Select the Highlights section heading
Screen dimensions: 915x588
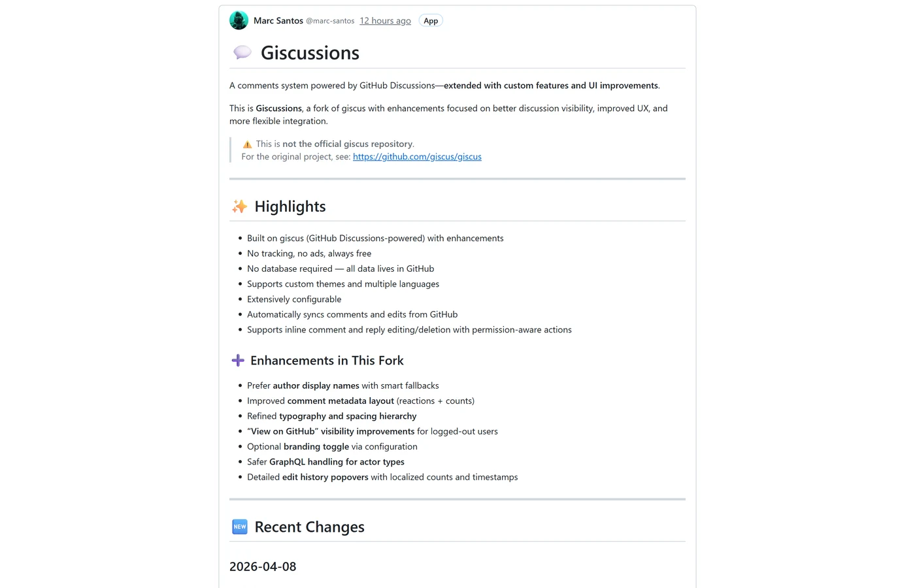tap(290, 206)
